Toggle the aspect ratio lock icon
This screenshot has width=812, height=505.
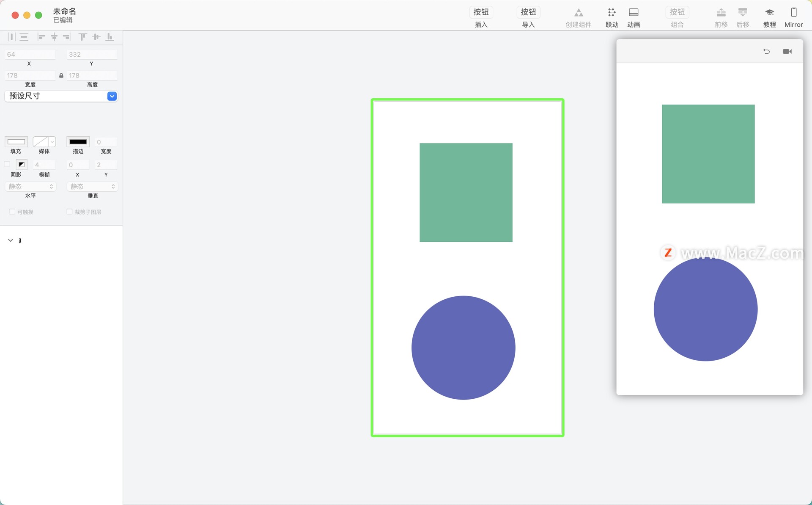point(61,75)
